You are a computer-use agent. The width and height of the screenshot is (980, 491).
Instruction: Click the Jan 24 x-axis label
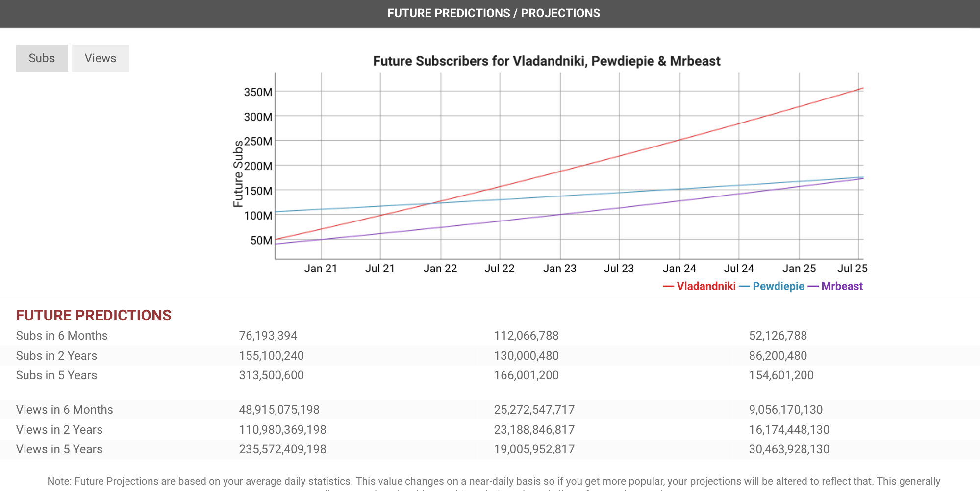click(679, 269)
